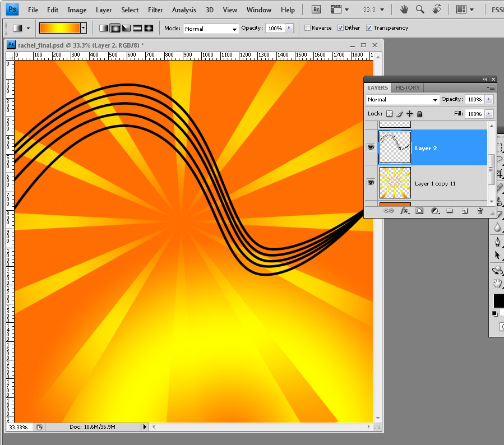Choose the Reflected Gradient style icon
The height and width of the screenshot is (445, 504).
[137, 28]
